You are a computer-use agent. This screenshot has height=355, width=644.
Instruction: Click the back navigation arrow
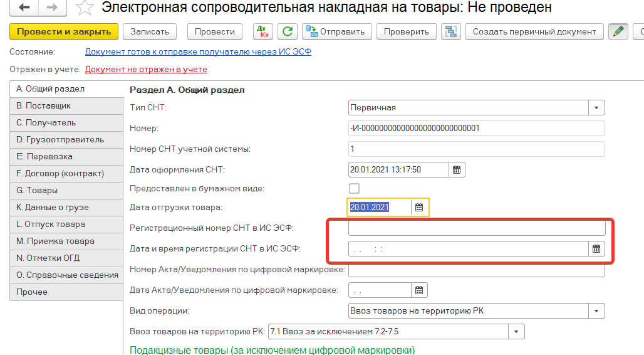pyautogui.click(x=24, y=8)
